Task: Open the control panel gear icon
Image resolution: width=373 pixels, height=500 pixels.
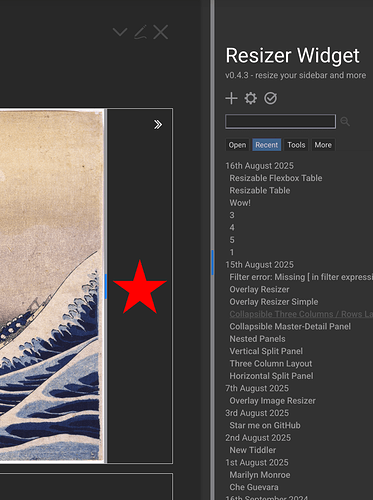Action: tap(251, 98)
